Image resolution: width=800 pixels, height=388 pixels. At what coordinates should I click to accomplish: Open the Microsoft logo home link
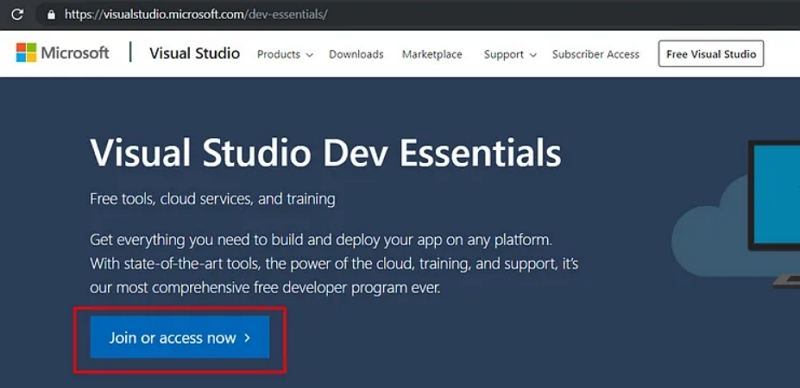click(x=63, y=53)
